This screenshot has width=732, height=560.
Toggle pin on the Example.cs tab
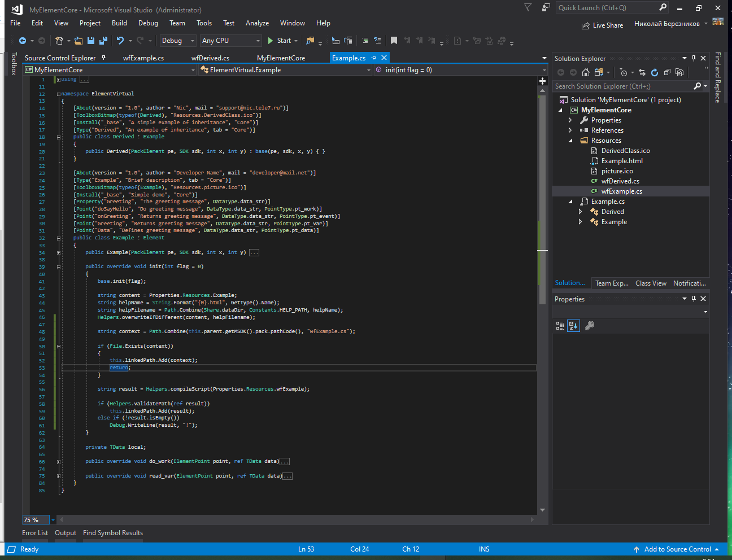tap(373, 58)
